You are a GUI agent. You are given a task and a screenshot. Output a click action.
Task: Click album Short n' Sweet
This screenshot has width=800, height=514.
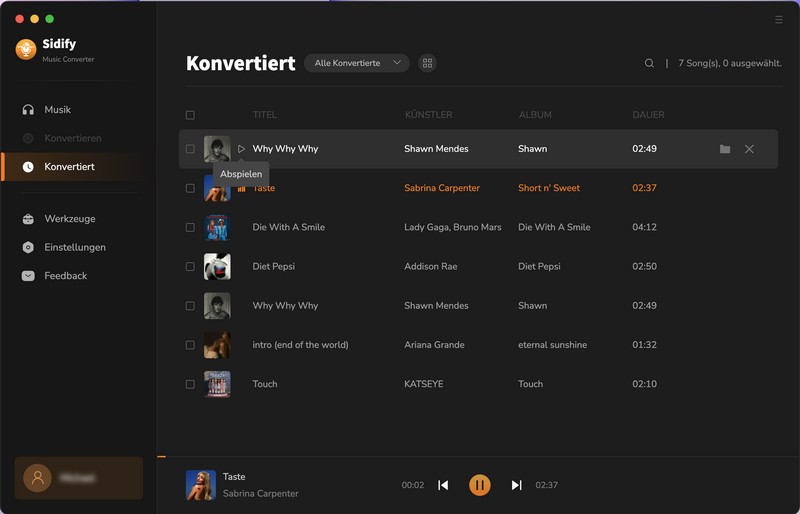pyautogui.click(x=549, y=188)
